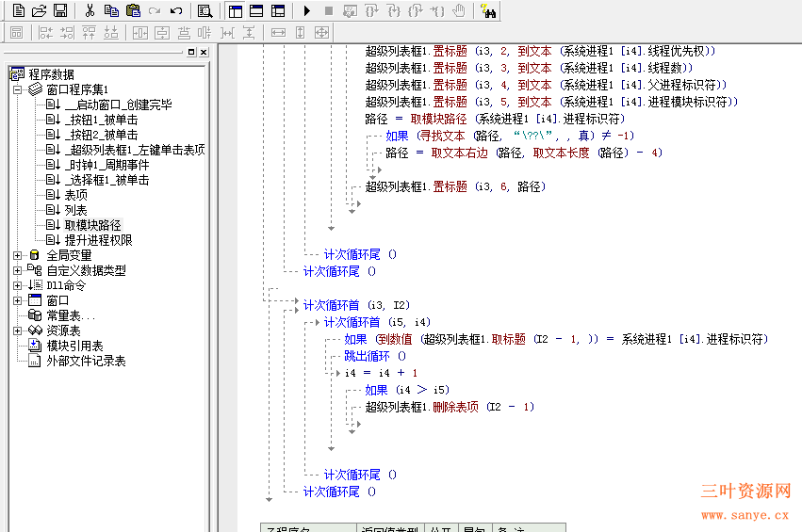The image size is (802, 532).
Task: Collapse the 窗口程序集1 tree node
Action: [x=17, y=90]
